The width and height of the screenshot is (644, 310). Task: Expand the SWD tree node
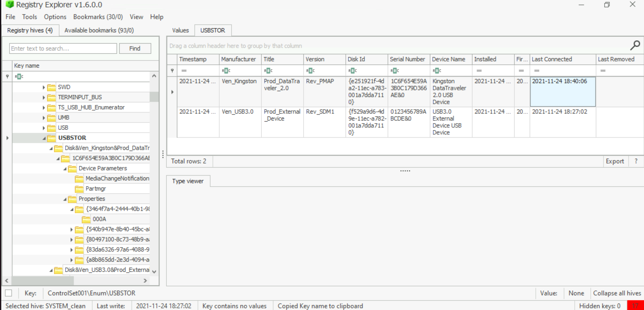click(44, 87)
